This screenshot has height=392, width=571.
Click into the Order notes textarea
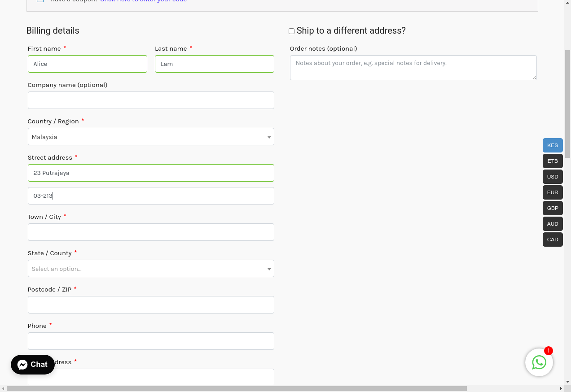point(413,68)
